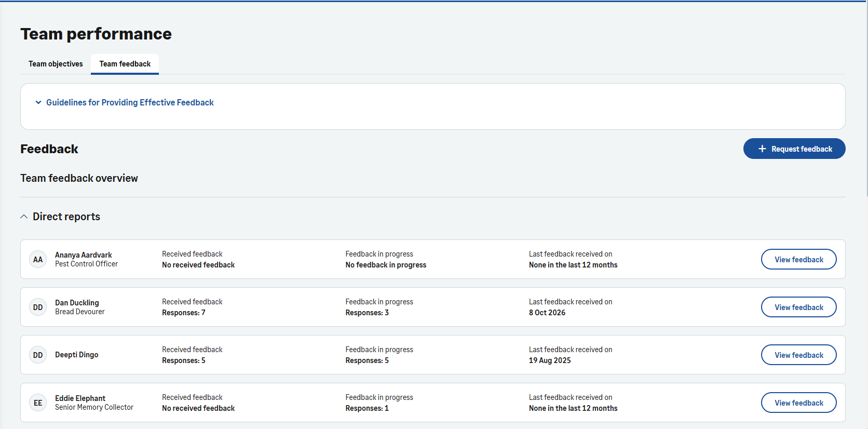Click Ananya Aardvark's AA avatar icon
The image size is (868, 429).
point(38,260)
